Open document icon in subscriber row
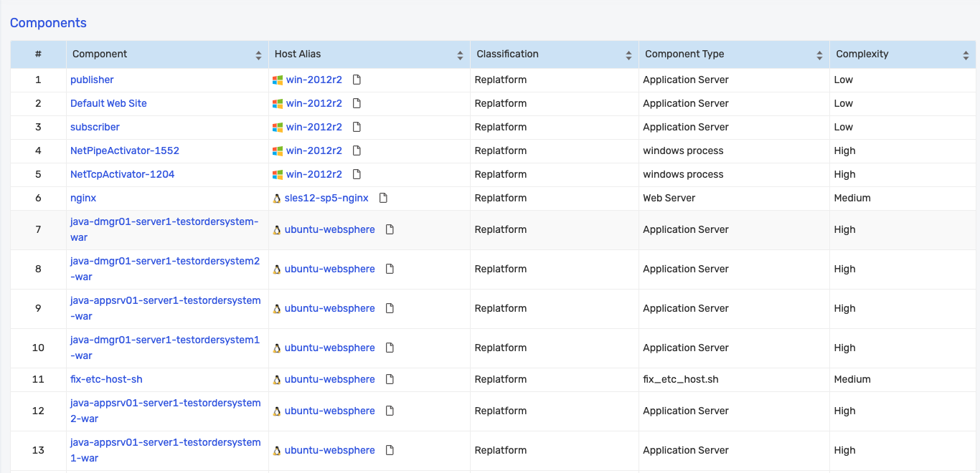980x473 pixels. [x=357, y=127]
